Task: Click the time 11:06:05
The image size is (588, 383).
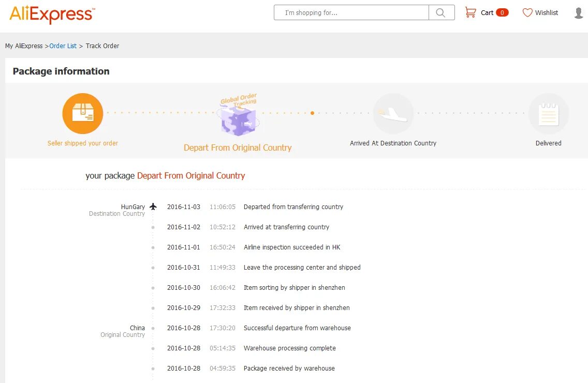Action: pos(223,207)
